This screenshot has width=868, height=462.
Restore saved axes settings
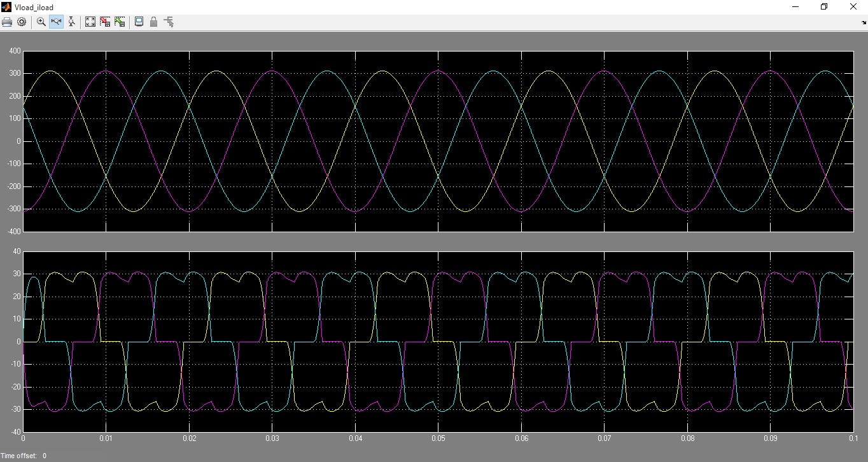[x=120, y=22]
